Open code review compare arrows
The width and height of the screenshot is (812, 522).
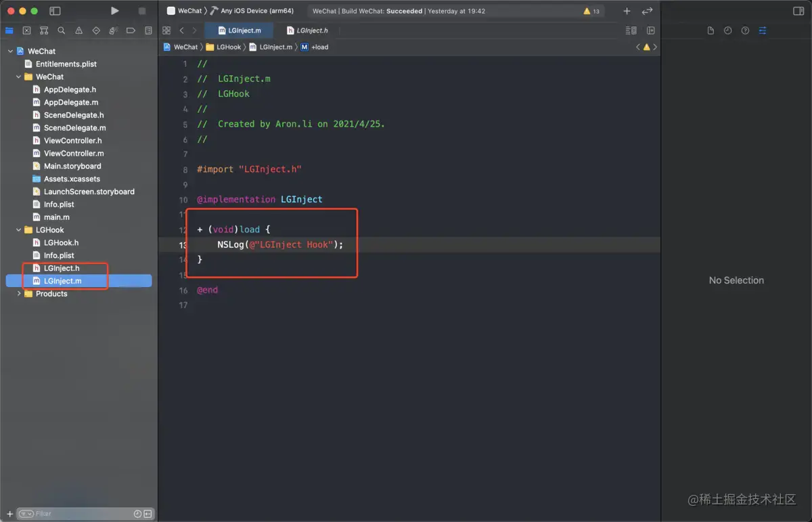click(x=648, y=11)
